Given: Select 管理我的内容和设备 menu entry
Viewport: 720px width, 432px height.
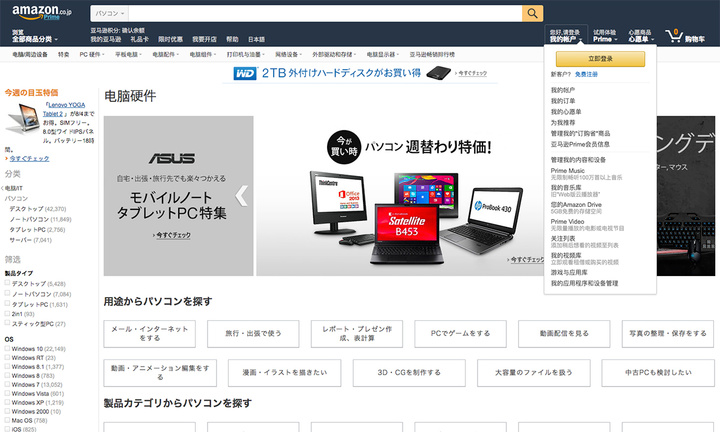Looking at the screenshot, I should coord(579,160).
